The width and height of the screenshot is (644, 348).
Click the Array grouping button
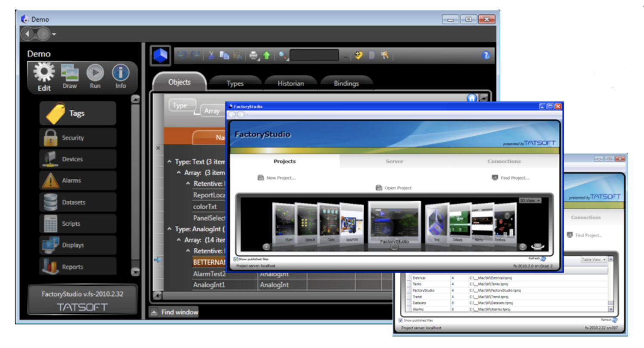(213, 111)
